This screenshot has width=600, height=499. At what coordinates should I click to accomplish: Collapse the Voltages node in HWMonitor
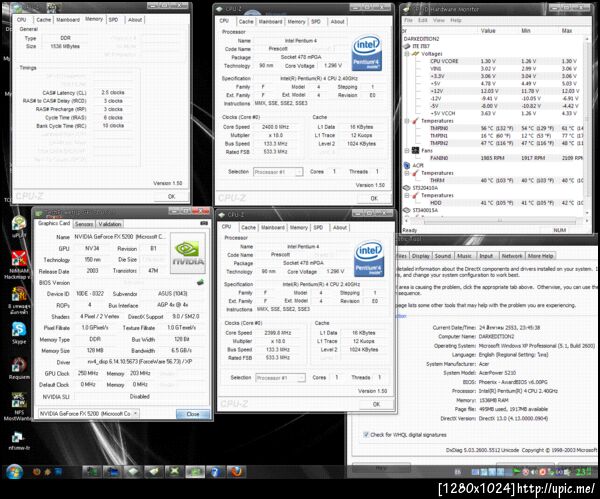point(407,54)
